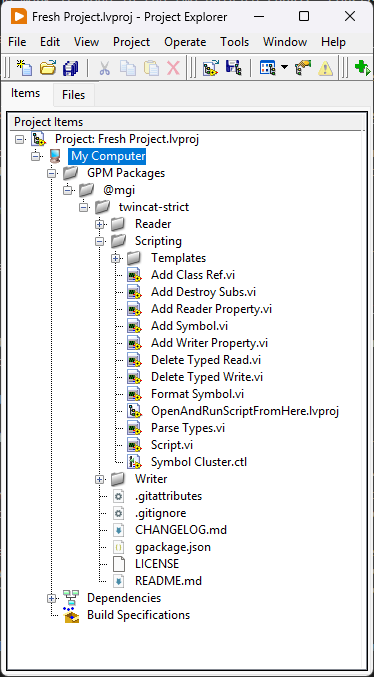Click the Project Items column header

(187, 122)
